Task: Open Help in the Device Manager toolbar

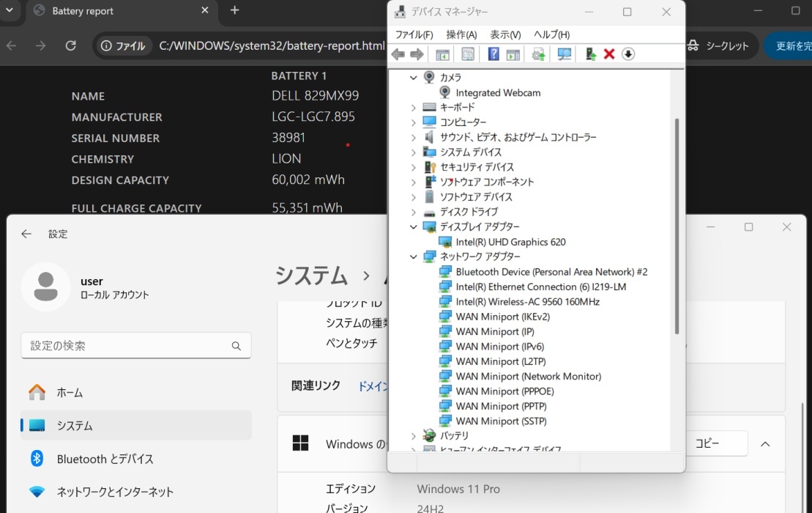Action: [x=492, y=53]
